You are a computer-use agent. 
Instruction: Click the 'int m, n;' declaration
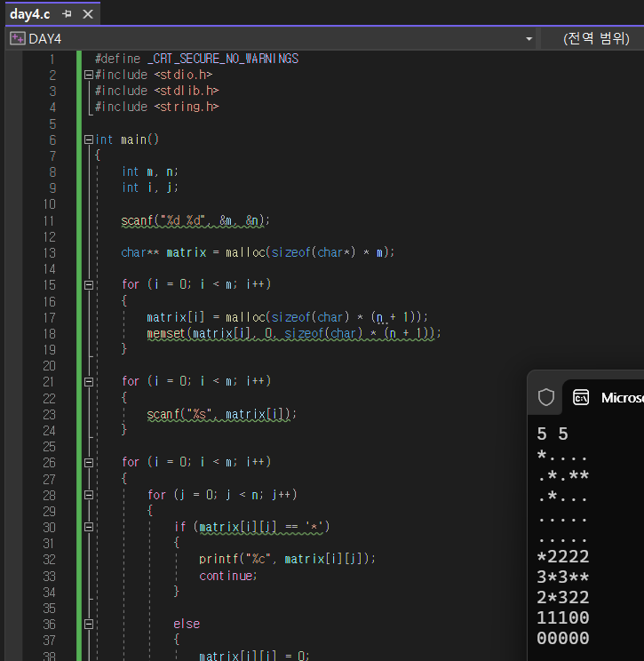point(150,171)
